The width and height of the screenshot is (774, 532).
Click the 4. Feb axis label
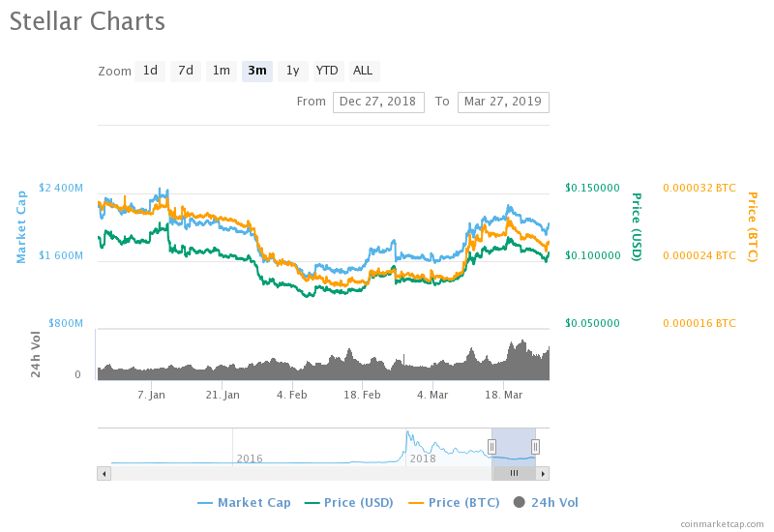click(292, 396)
